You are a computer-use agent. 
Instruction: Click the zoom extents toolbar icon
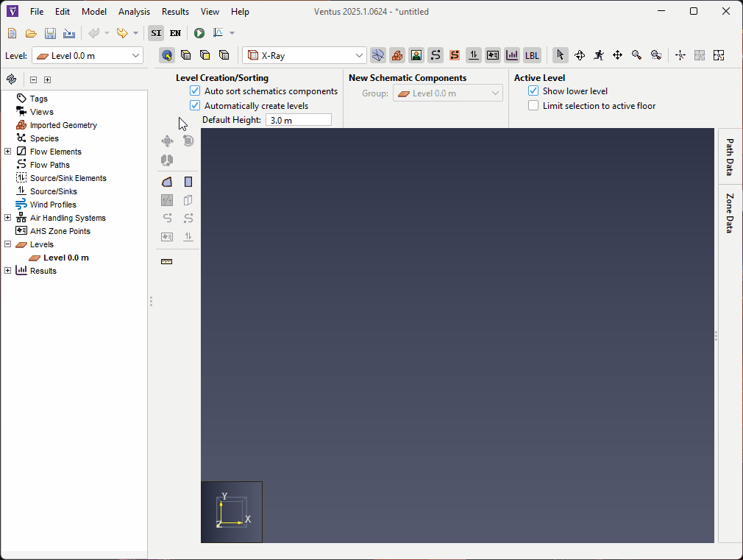(719, 55)
